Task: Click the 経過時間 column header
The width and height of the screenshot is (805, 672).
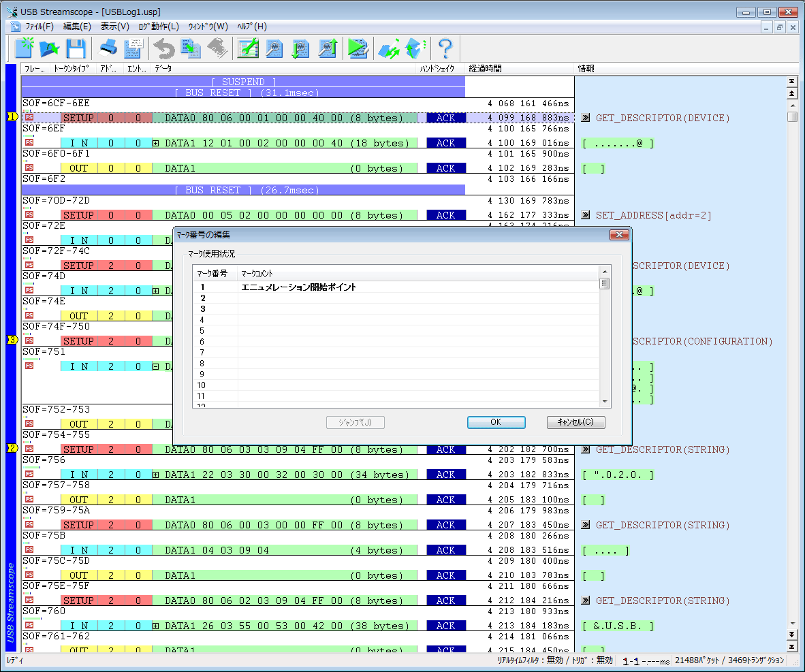Action: click(x=520, y=68)
